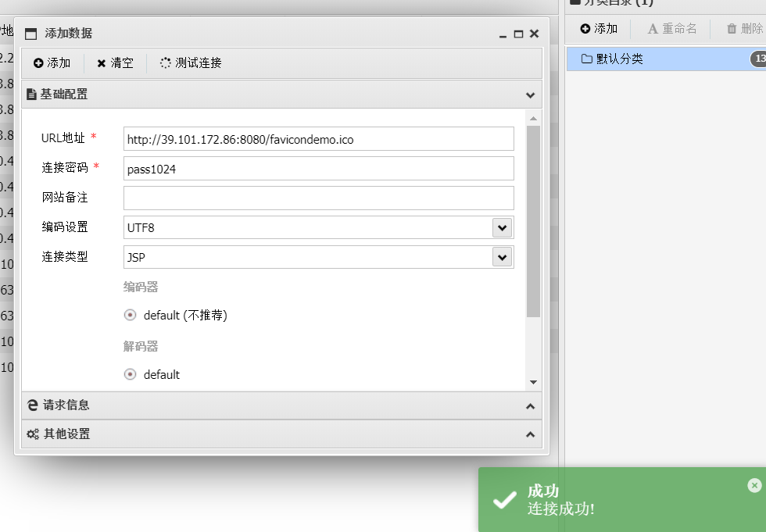Click the chevron arrow on the 请求信息 header

tap(530, 406)
